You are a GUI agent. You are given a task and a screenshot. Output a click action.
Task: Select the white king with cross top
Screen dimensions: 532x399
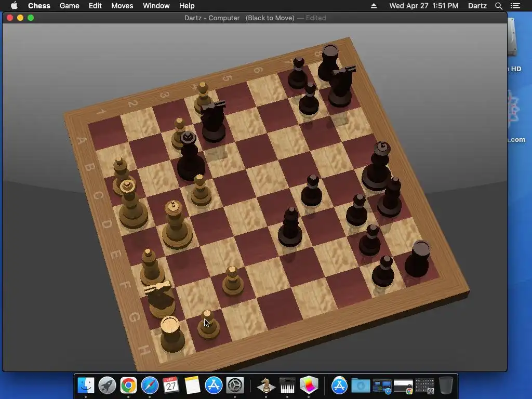(x=177, y=224)
